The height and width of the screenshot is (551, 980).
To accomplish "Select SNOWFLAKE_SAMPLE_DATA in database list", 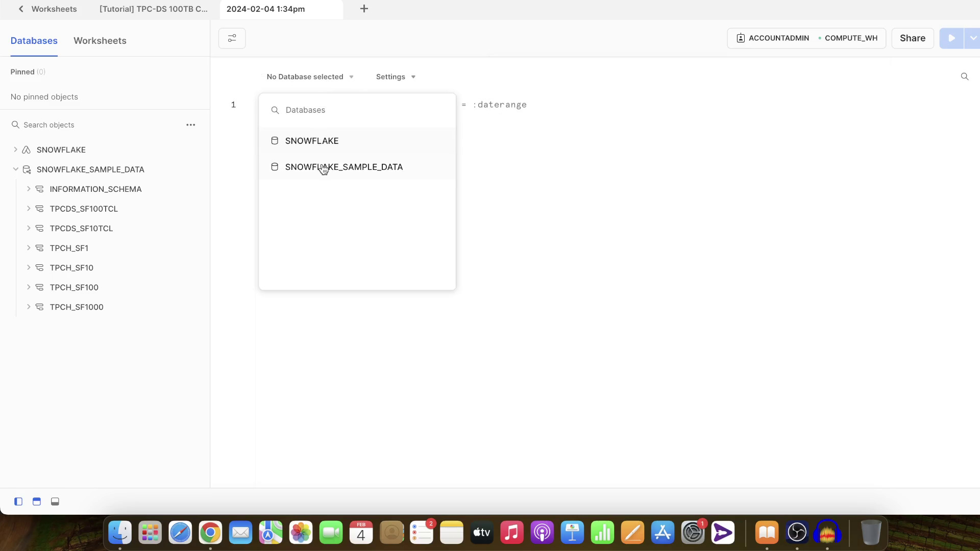I will tap(344, 167).
